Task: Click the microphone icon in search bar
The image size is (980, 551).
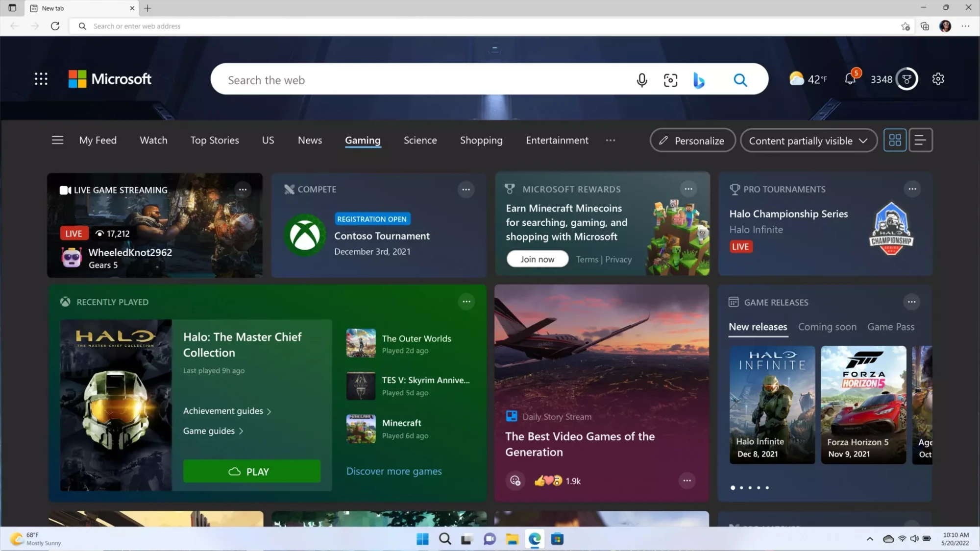Action: 642,79
